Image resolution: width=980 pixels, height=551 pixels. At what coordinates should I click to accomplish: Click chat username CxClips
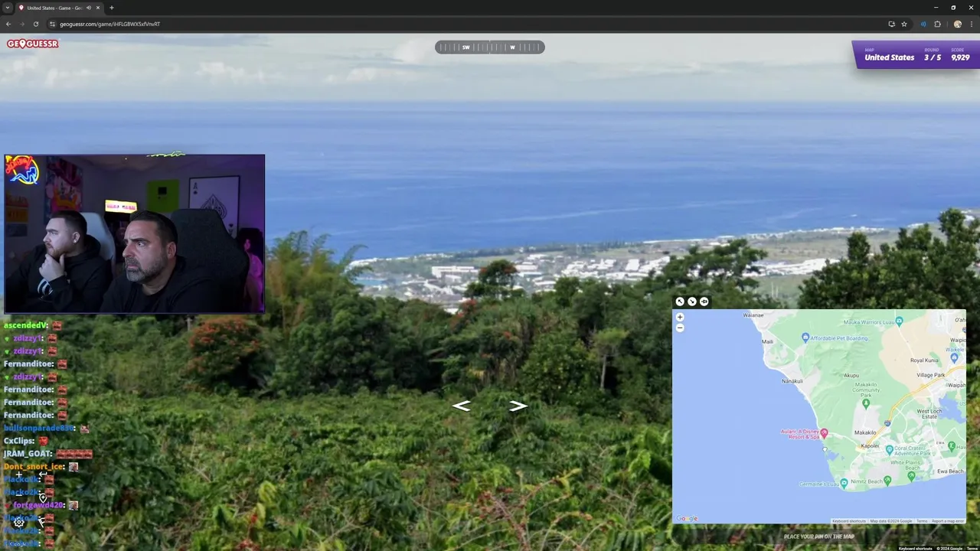pos(19,441)
